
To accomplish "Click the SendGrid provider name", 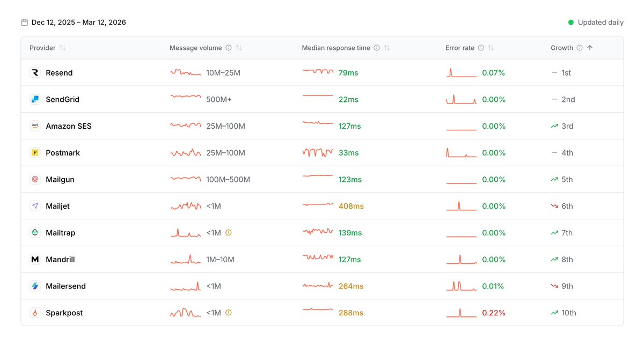I will 62,99.
